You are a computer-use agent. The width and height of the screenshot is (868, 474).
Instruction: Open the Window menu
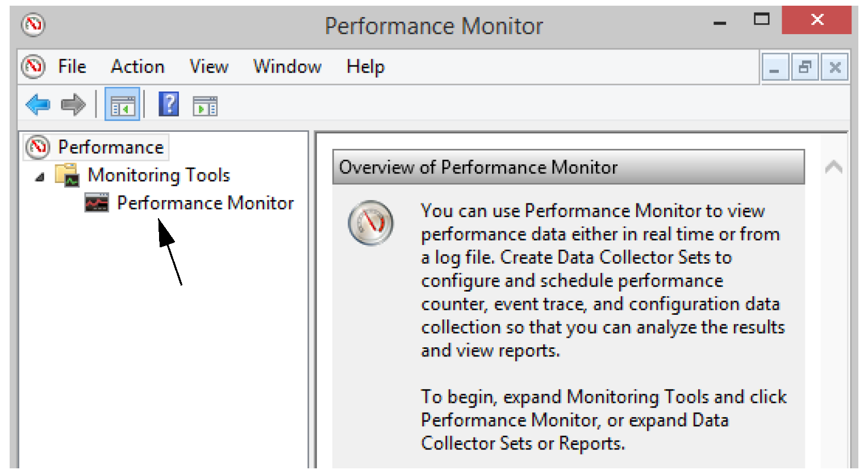click(x=287, y=66)
